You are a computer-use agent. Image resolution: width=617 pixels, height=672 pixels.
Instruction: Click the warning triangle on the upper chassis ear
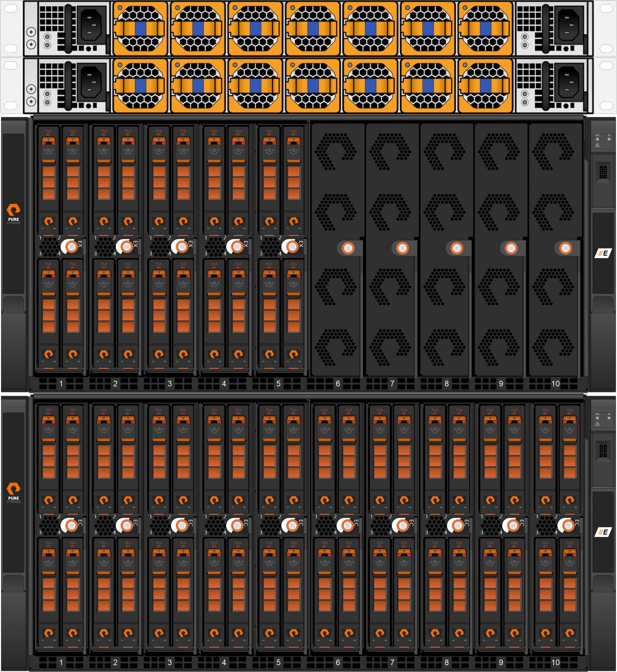pyautogui.click(x=597, y=145)
